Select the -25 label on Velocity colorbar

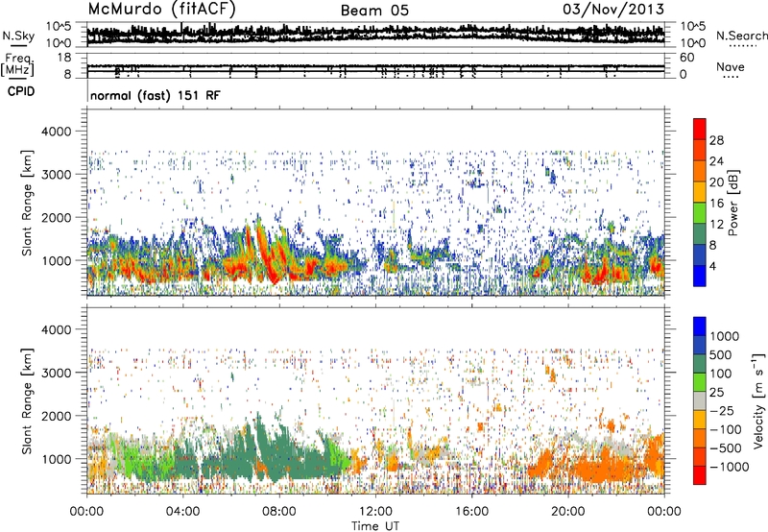(x=721, y=411)
